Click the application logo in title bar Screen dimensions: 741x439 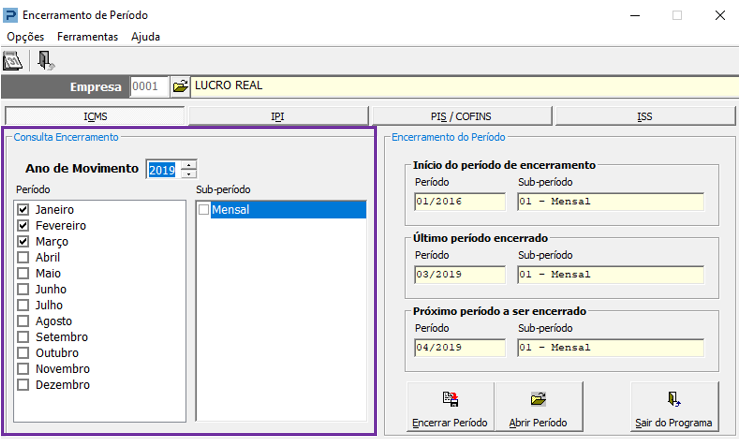click(x=10, y=15)
